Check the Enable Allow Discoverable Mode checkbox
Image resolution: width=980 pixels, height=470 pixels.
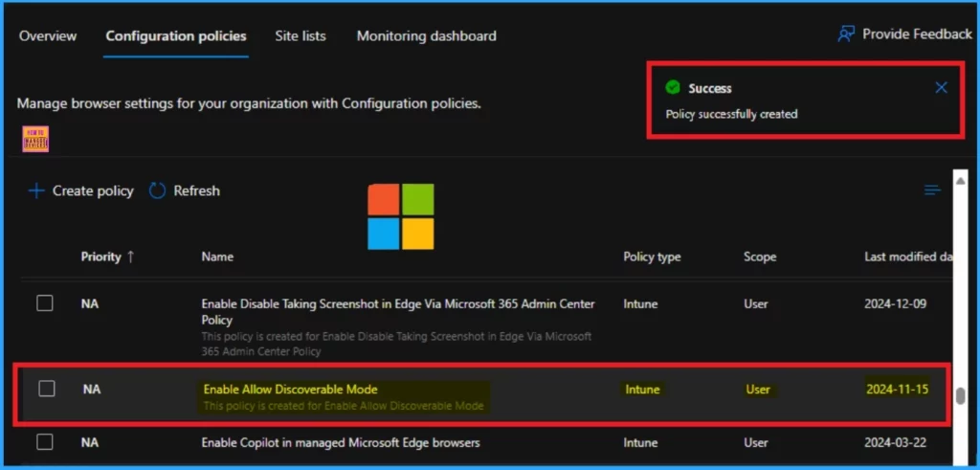pyautogui.click(x=47, y=389)
